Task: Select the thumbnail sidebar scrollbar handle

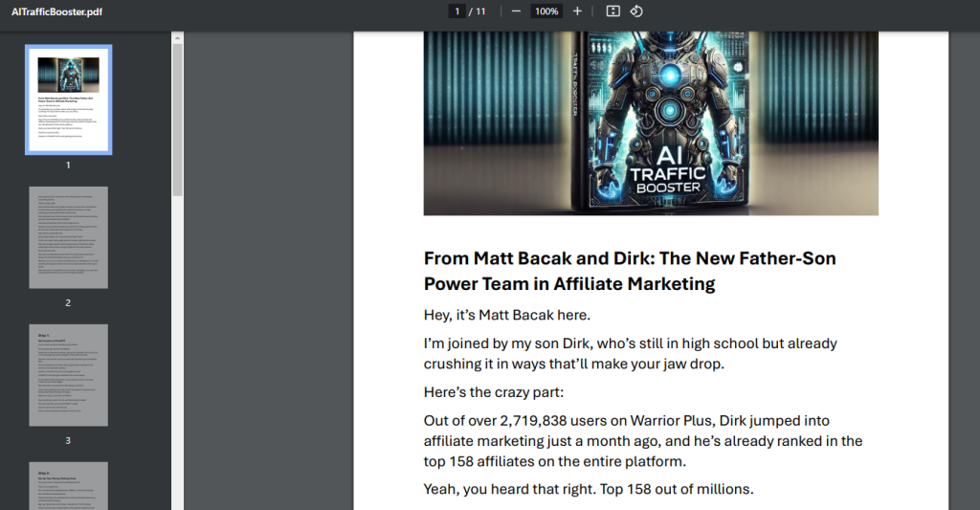Action: (x=177, y=120)
